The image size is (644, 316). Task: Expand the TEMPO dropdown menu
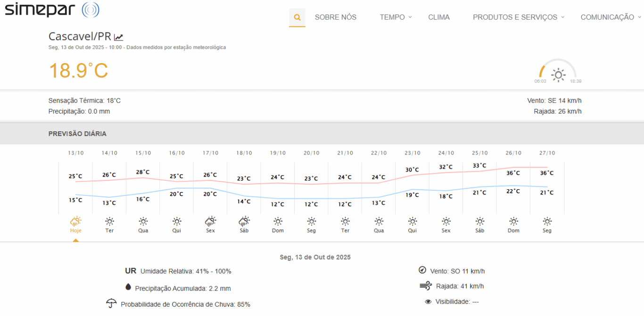click(x=396, y=17)
